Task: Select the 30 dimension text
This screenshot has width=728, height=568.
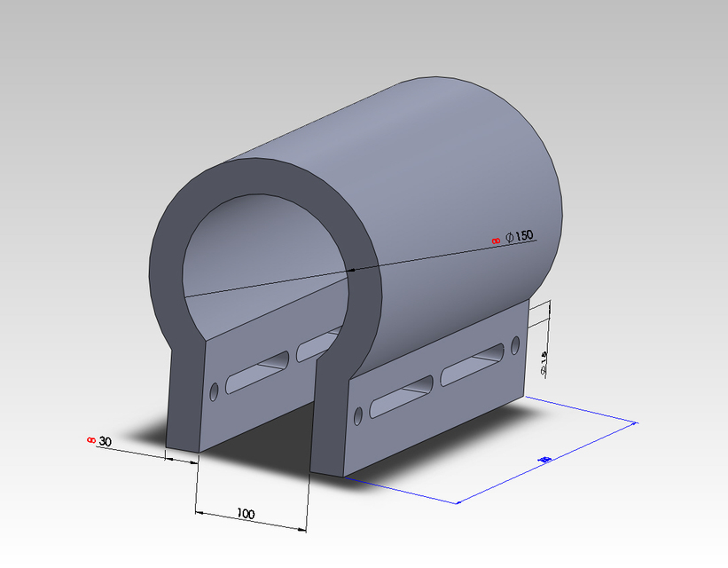Action: pyautogui.click(x=104, y=438)
